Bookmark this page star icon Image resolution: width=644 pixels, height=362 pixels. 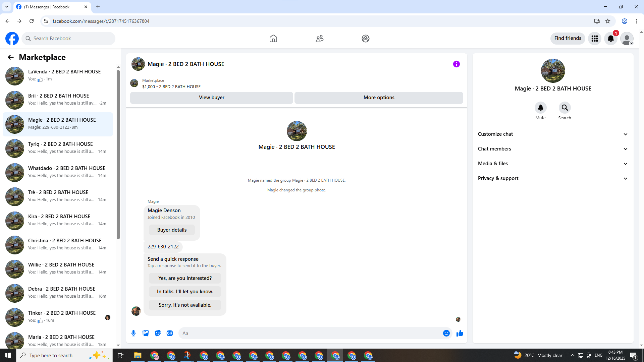608,21
